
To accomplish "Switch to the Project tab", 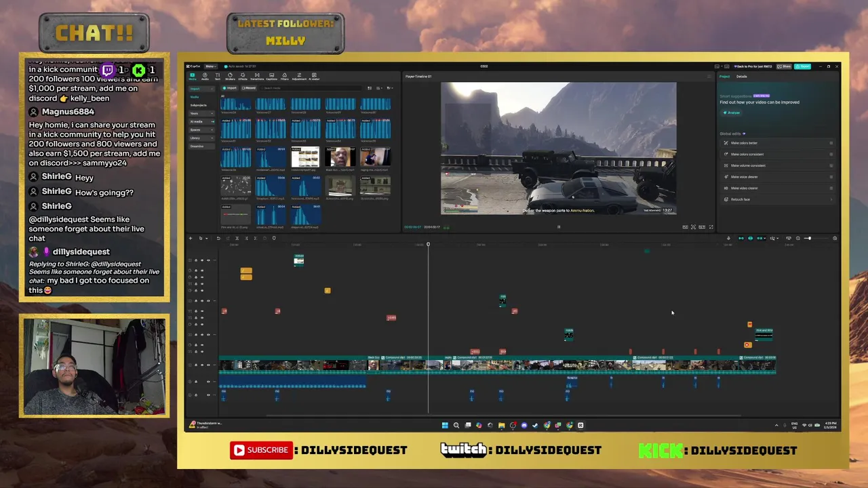I will click(724, 77).
